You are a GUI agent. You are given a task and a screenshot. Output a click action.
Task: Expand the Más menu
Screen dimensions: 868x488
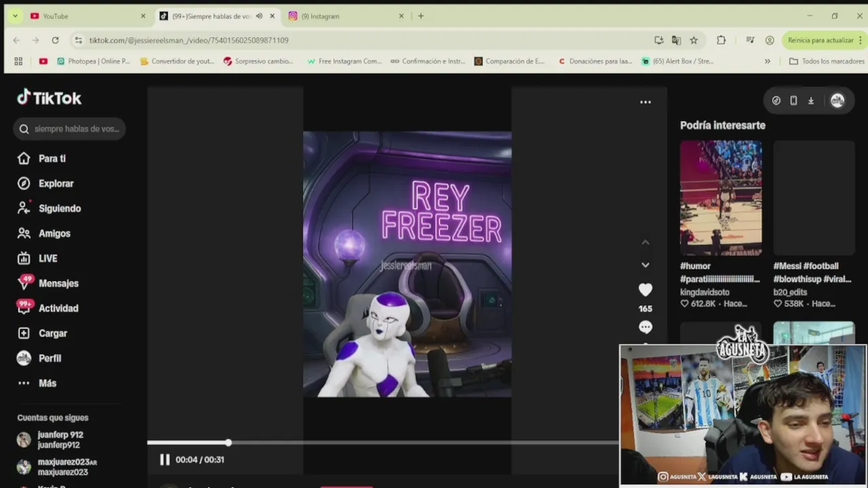click(x=37, y=383)
